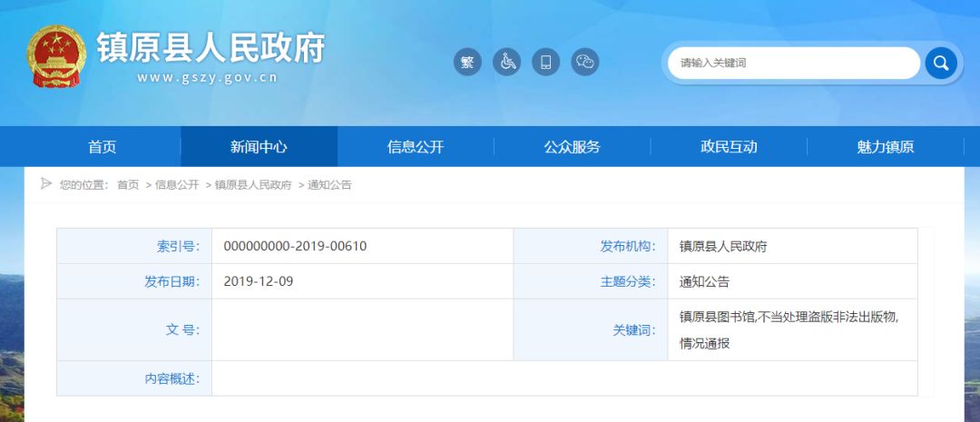Click the 您的位置 breadcrumb label
The image size is (980, 422).
click(83, 185)
